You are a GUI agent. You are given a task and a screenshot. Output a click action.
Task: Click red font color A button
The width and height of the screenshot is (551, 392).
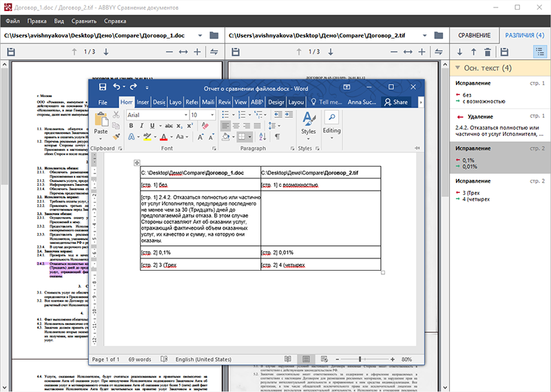point(164,137)
